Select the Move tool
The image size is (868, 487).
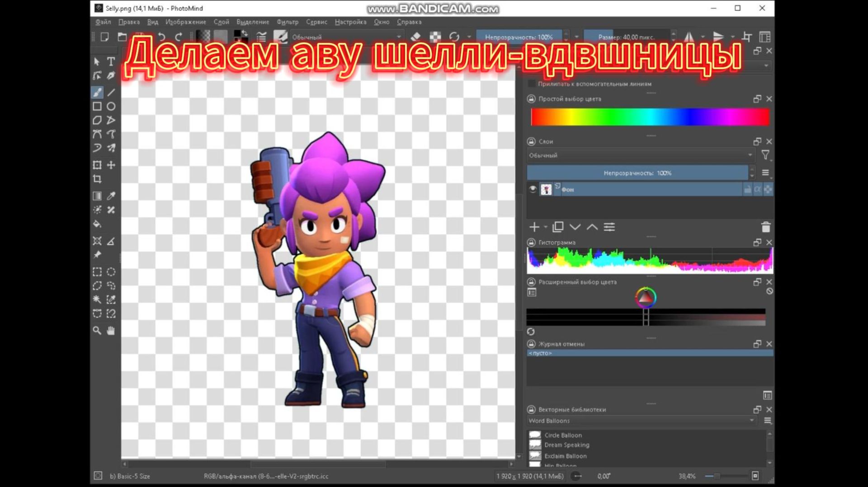click(x=111, y=165)
